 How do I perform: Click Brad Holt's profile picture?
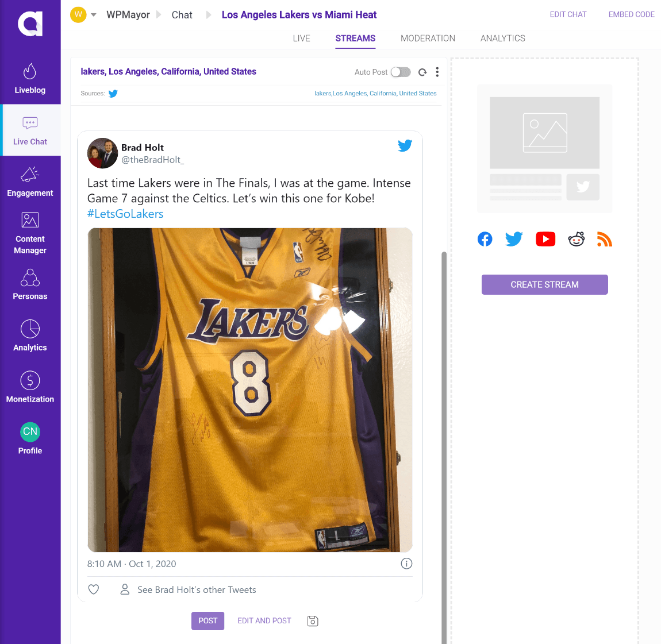(102, 153)
